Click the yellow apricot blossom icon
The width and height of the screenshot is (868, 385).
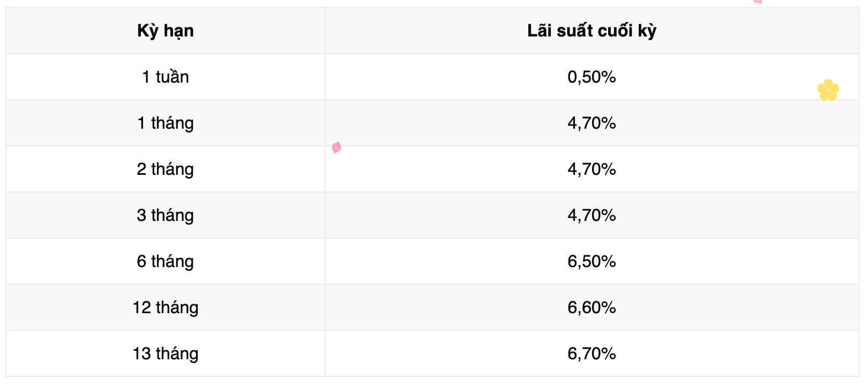point(828,90)
